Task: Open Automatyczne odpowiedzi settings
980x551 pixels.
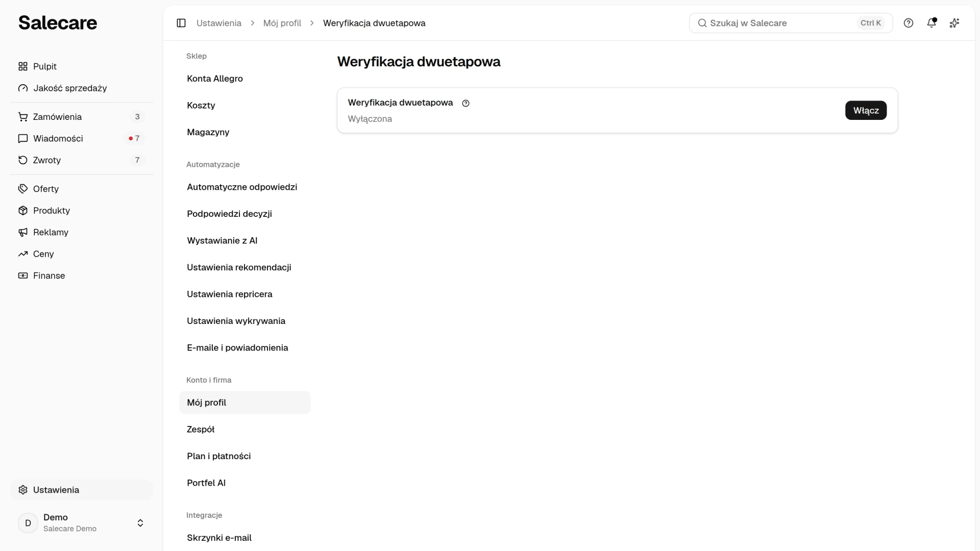Action: tap(245, 187)
